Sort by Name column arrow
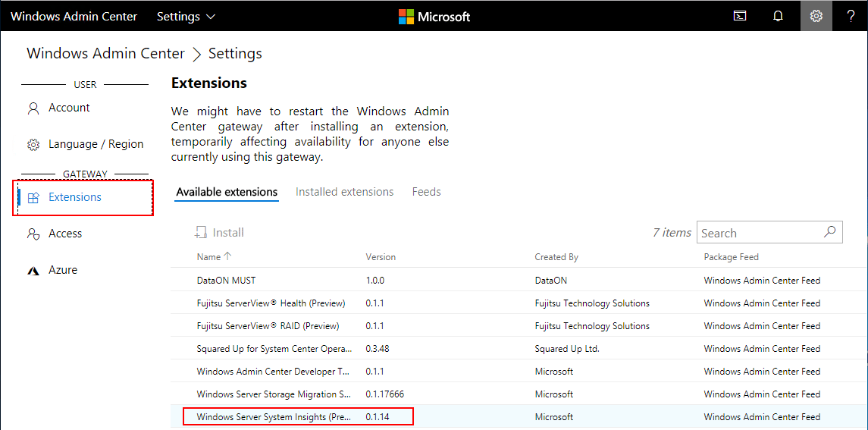 click(x=228, y=256)
